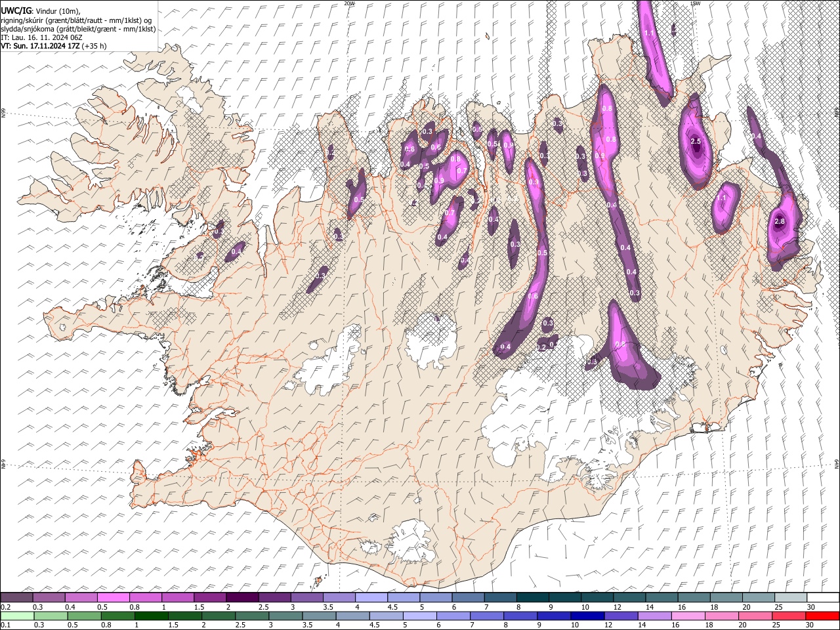
Task: Pick deep blue bottom-row swatch between 10 and 12
Action: pos(587,616)
